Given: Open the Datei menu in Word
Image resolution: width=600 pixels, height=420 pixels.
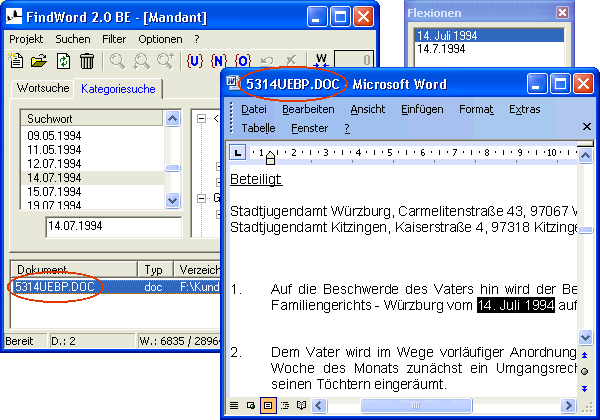Looking at the screenshot, I should [x=254, y=109].
